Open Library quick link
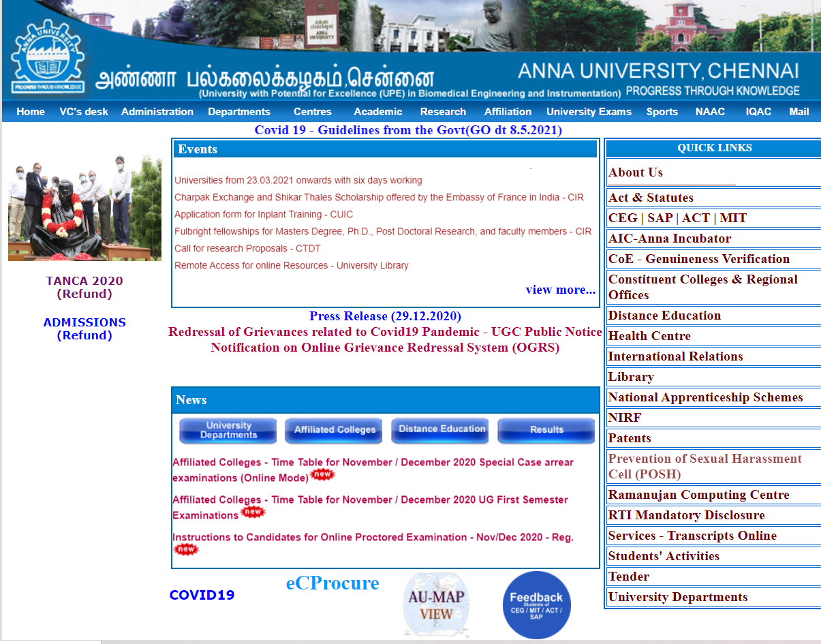The width and height of the screenshot is (821, 644). (631, 377)
